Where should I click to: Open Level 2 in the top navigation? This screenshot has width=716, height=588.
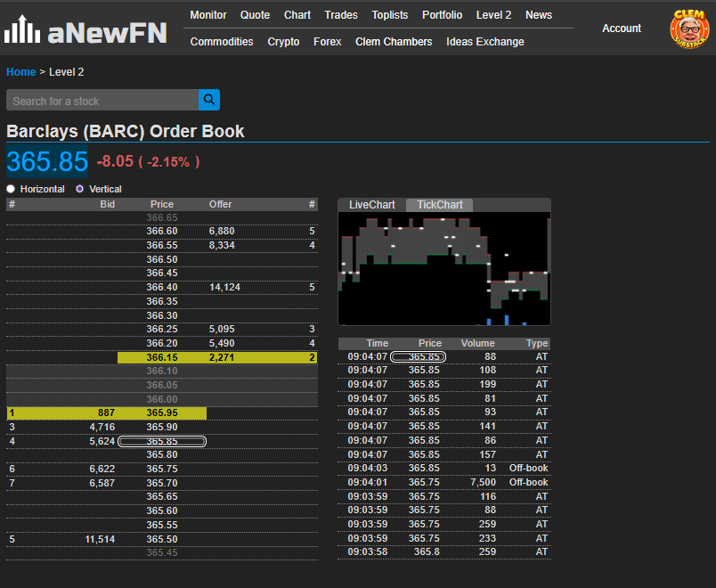(x=493, y=15)
